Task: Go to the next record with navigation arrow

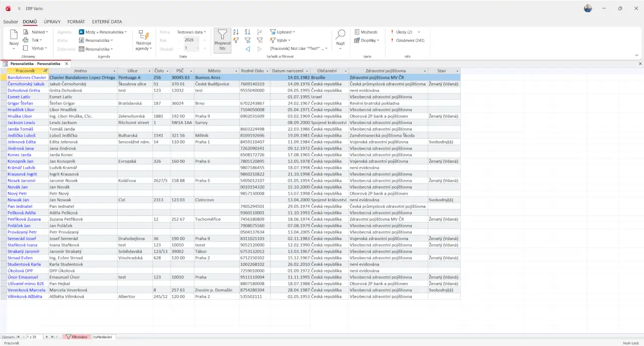Action: [47, 336]
